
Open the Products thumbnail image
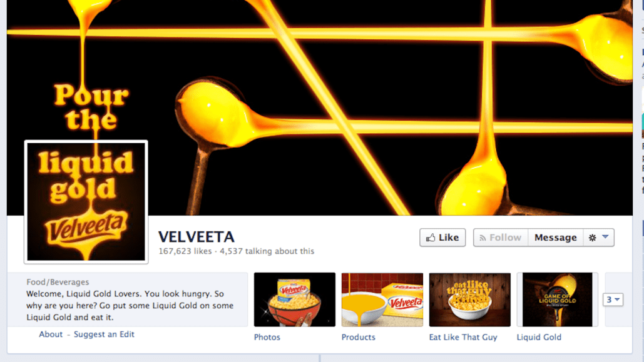tap(382, 299)
